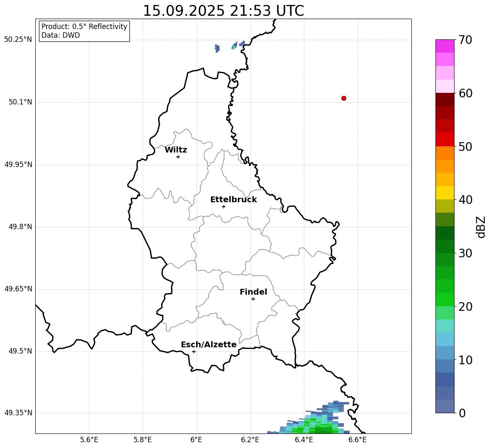Screen dimensions: 491x448
Task: Click the 5.8°E longitude label
Action: pos(143,440)
